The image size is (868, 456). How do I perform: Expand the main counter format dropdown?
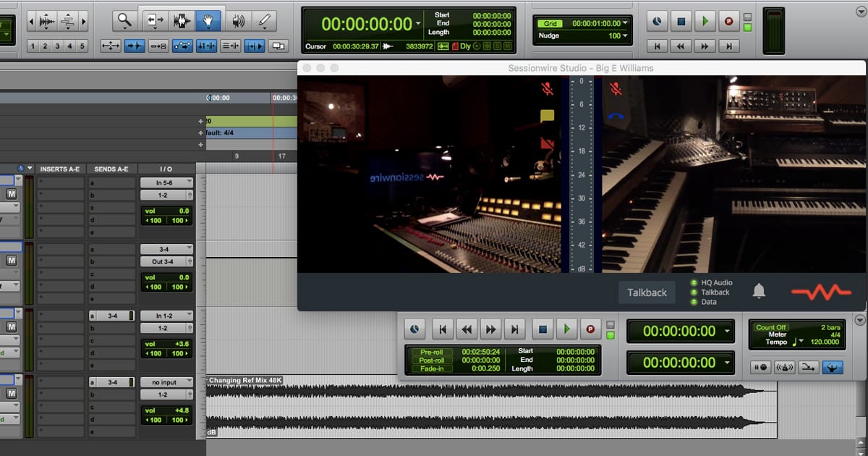click(418, 23)
